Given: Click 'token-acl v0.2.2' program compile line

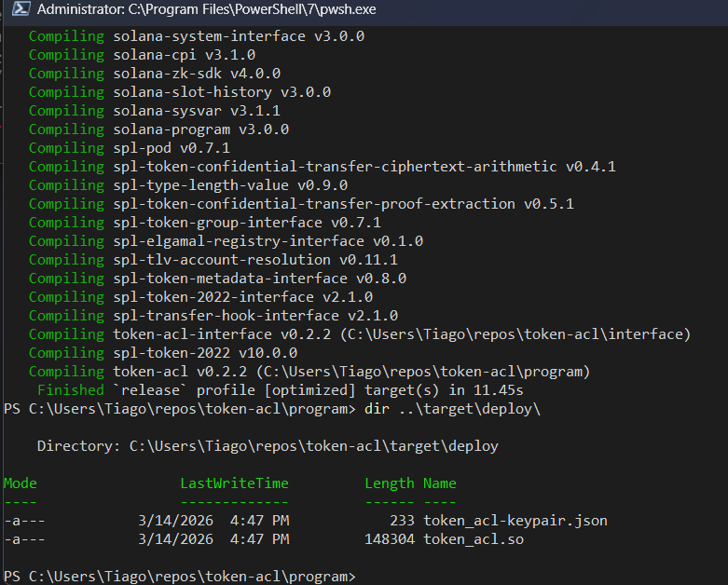Looking at the screenshot, I should point(309,371).
